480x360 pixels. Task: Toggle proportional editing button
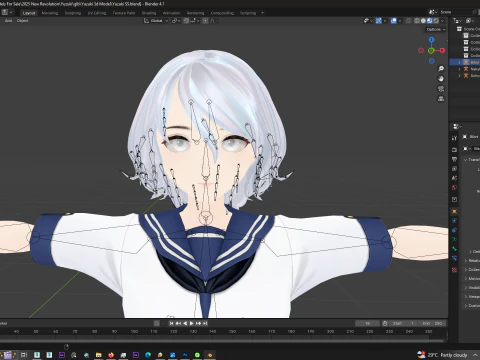point(205,21)
